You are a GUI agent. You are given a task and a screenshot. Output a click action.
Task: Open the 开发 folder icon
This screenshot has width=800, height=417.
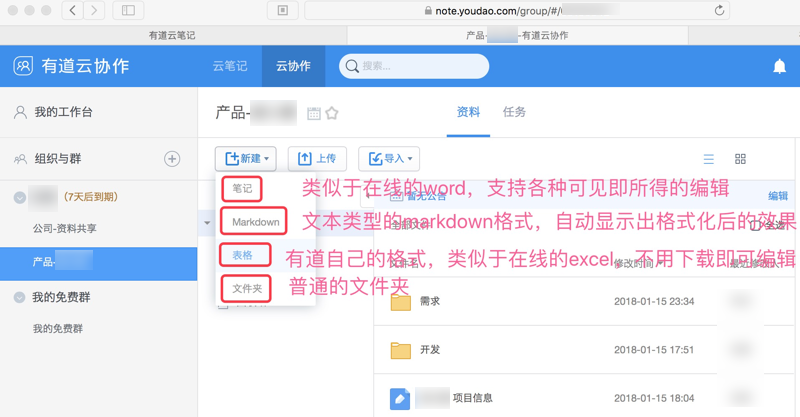coord(401,350)
